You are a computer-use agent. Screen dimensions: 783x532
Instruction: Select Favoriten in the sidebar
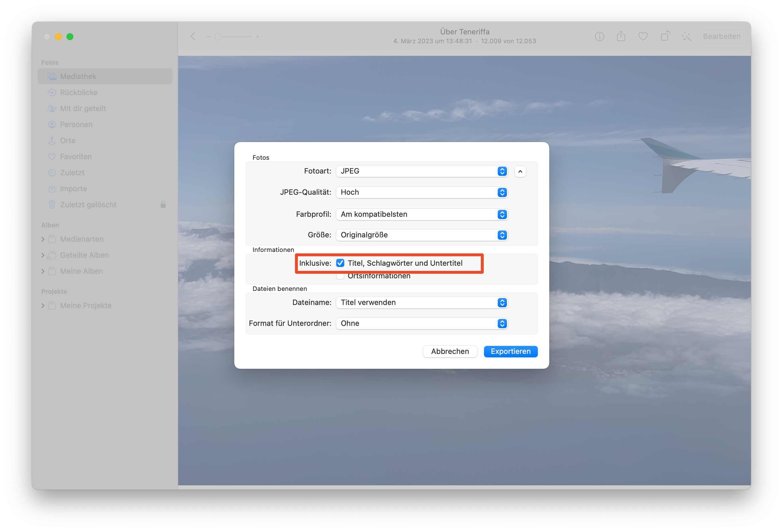(76, 157)
